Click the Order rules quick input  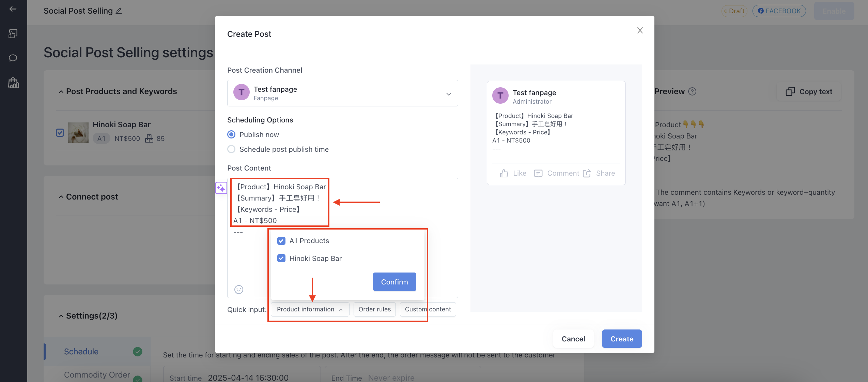pyautogui.click(x=375, y=309)
